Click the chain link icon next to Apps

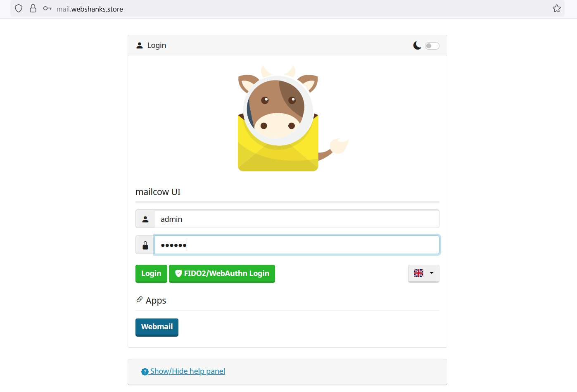click(x=140, y=299)
